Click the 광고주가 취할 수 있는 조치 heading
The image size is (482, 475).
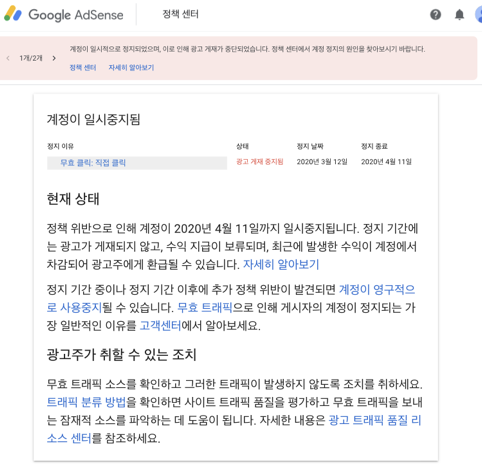point(121,354)
